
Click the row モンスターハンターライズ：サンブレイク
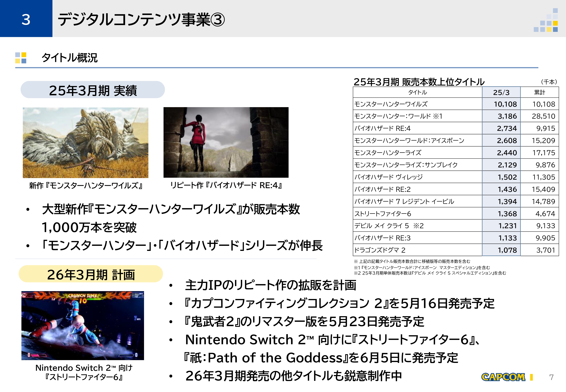(456, 165)
